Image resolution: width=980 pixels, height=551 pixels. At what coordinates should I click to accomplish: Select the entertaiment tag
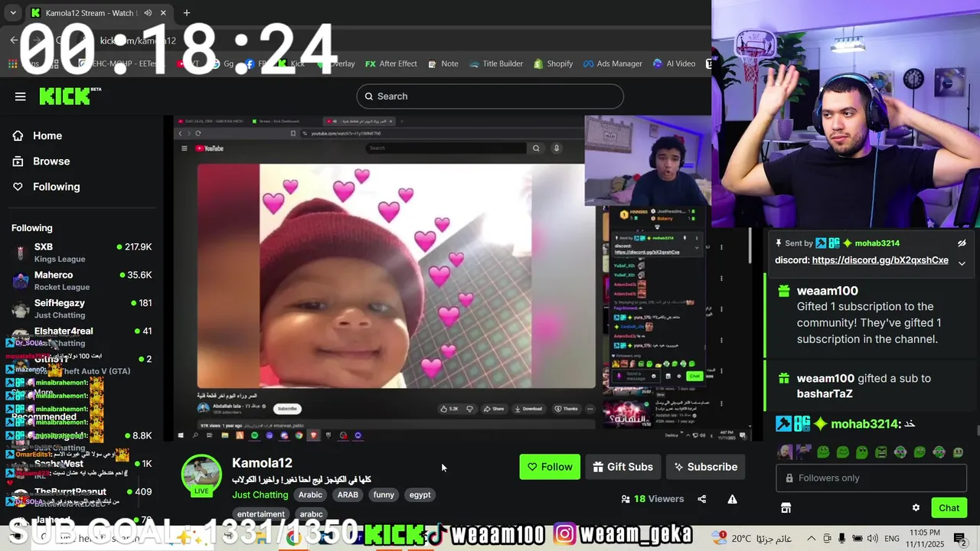(x=260, y=514)
